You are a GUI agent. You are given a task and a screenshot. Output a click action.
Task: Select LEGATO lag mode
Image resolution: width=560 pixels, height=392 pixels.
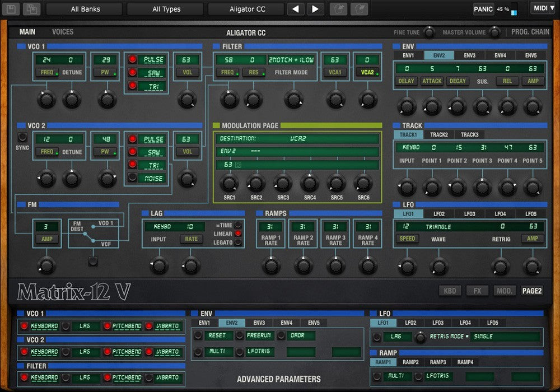(238, 242)
